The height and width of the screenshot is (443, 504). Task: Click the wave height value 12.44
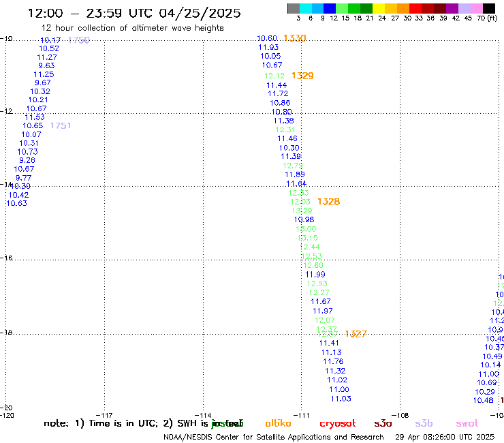point(309,247)
